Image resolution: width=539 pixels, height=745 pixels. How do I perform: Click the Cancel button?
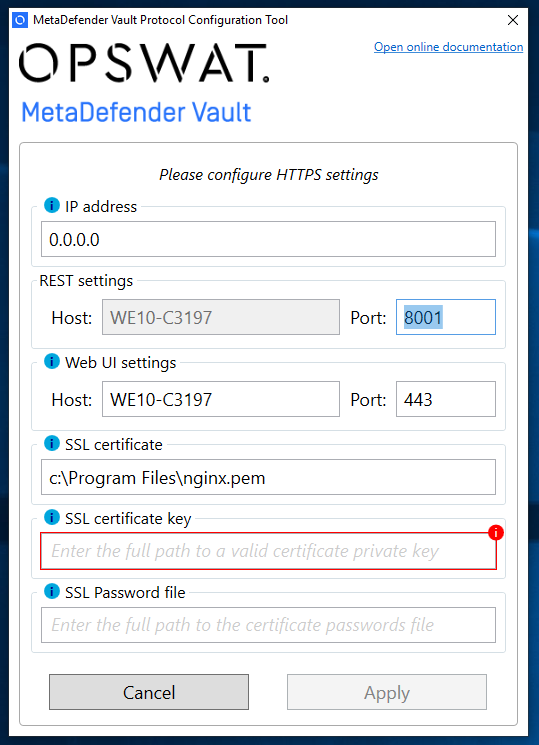point(149,692)
